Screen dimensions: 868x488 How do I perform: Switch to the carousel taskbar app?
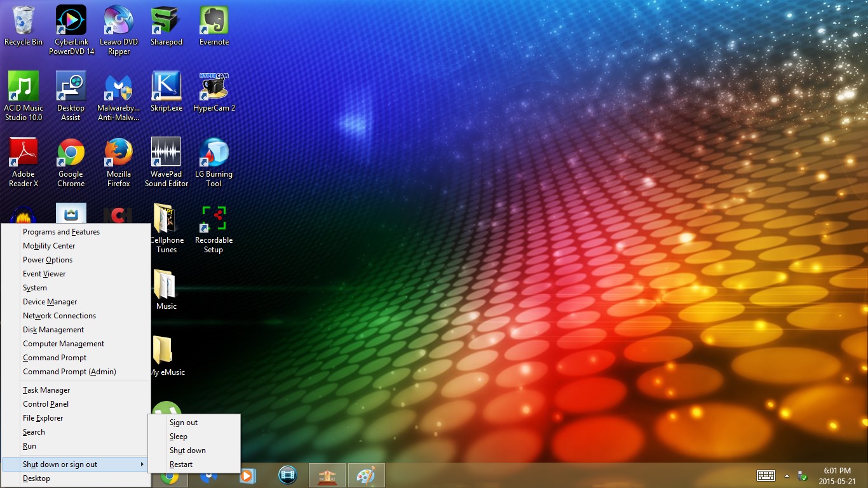pos(327,476)
